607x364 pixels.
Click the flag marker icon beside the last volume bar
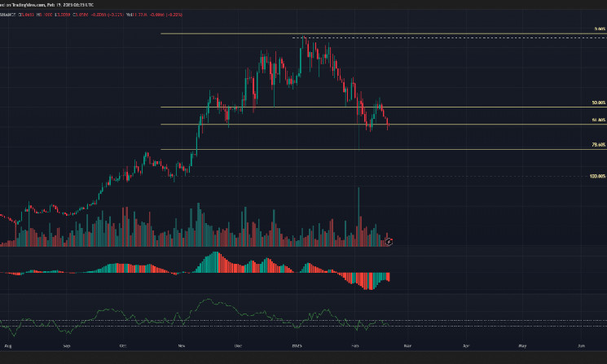click(389, 242)
